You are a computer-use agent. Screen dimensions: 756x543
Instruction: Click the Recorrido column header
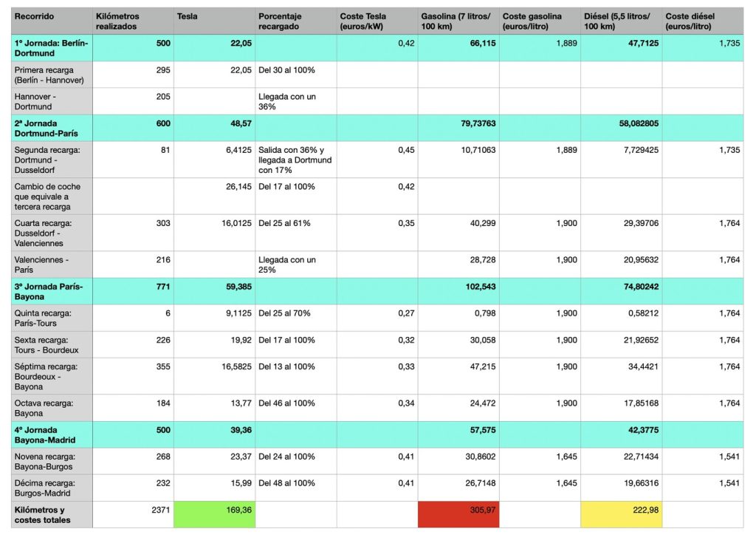click(x=52, y=21)
